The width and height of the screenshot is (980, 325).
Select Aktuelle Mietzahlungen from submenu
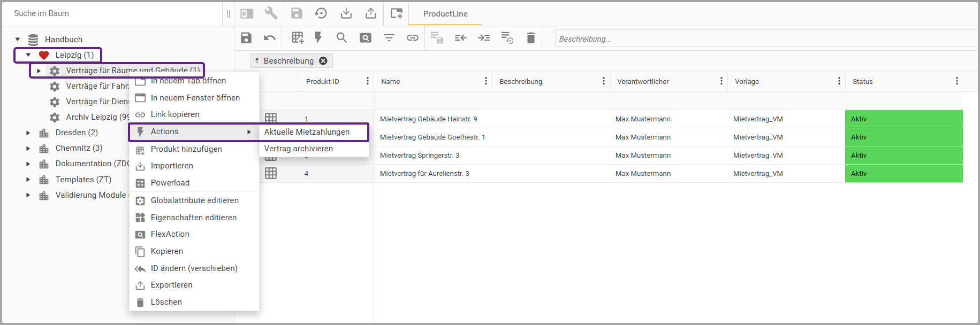click(x=307, y=132)
